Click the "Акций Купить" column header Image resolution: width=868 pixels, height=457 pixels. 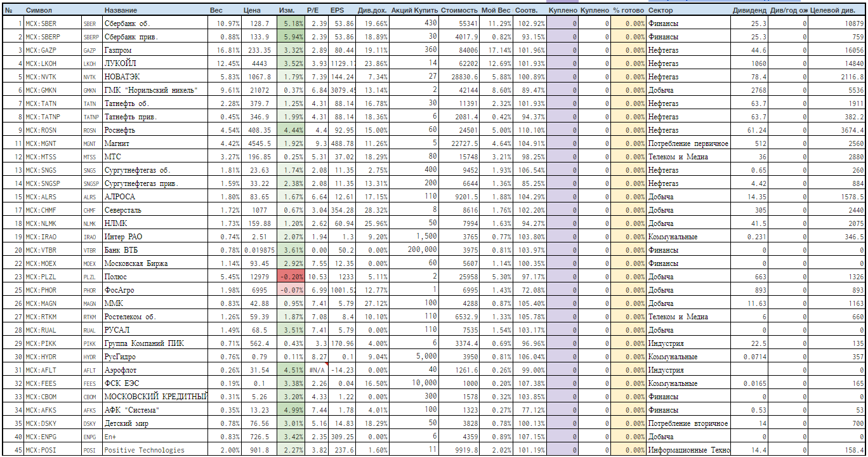(414, 11)
